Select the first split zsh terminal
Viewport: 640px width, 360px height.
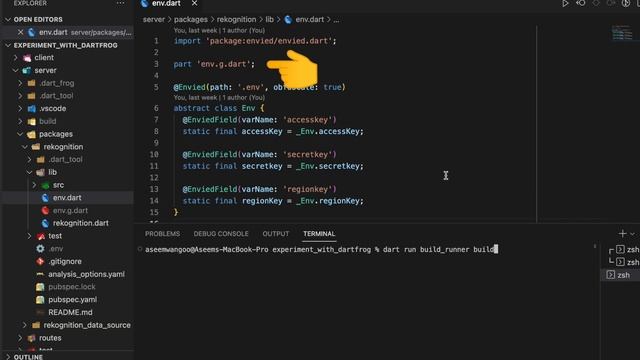[x=624, y=249]
